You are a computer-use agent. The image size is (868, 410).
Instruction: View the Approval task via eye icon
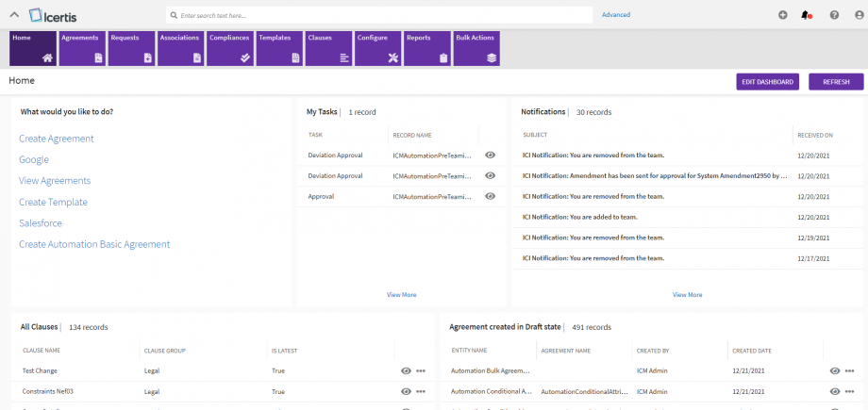click(x=490, y=196)
